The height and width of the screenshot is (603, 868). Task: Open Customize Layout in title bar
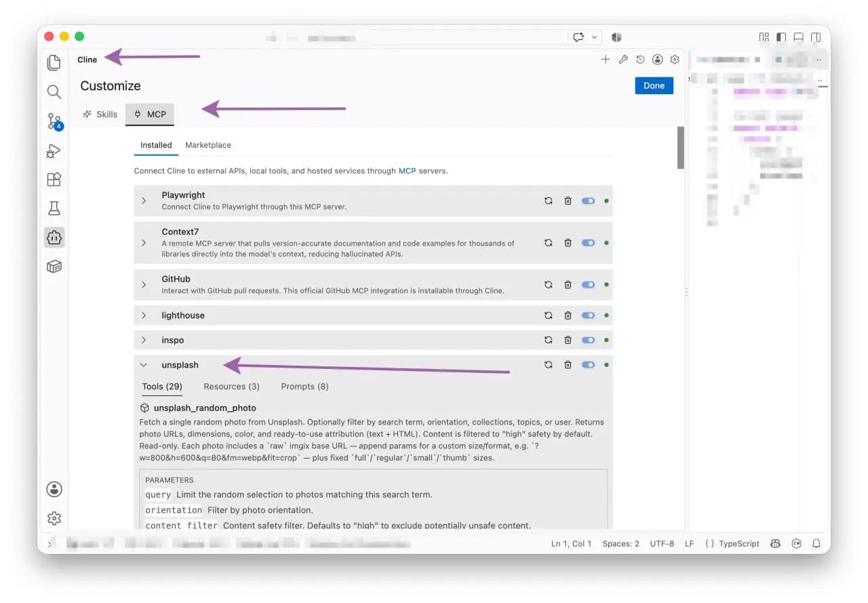(764, 37)
